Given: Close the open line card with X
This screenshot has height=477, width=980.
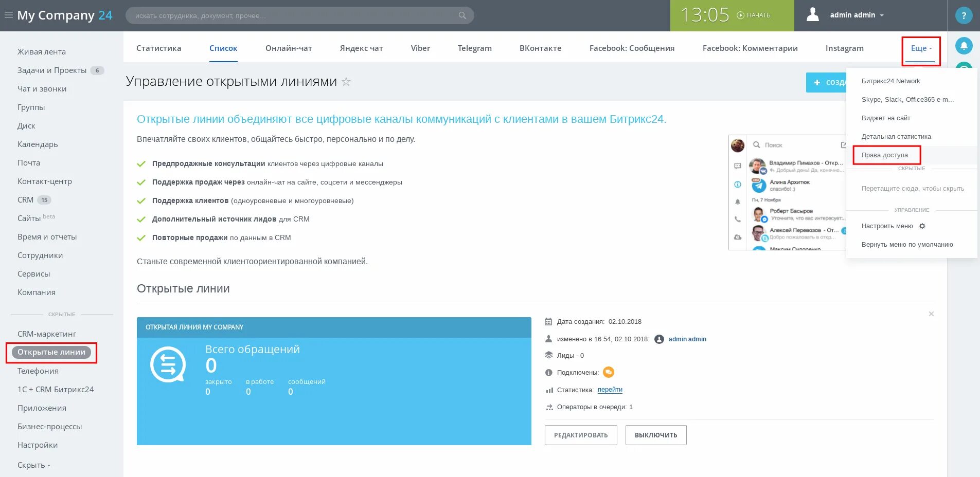Looking at the screenshot, I should pos(931,314).
